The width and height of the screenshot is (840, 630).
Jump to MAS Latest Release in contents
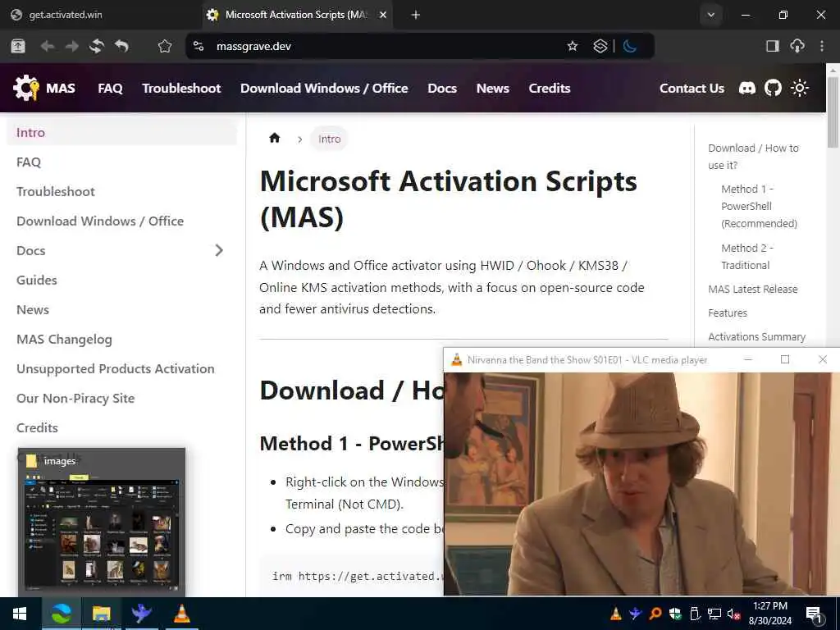(753, 289)
